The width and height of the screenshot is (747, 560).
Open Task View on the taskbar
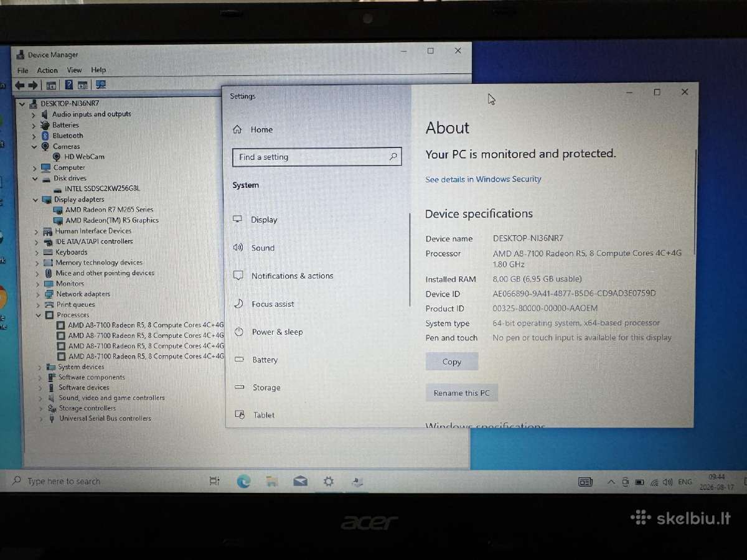pyautogui.click(x=214, y=481)
